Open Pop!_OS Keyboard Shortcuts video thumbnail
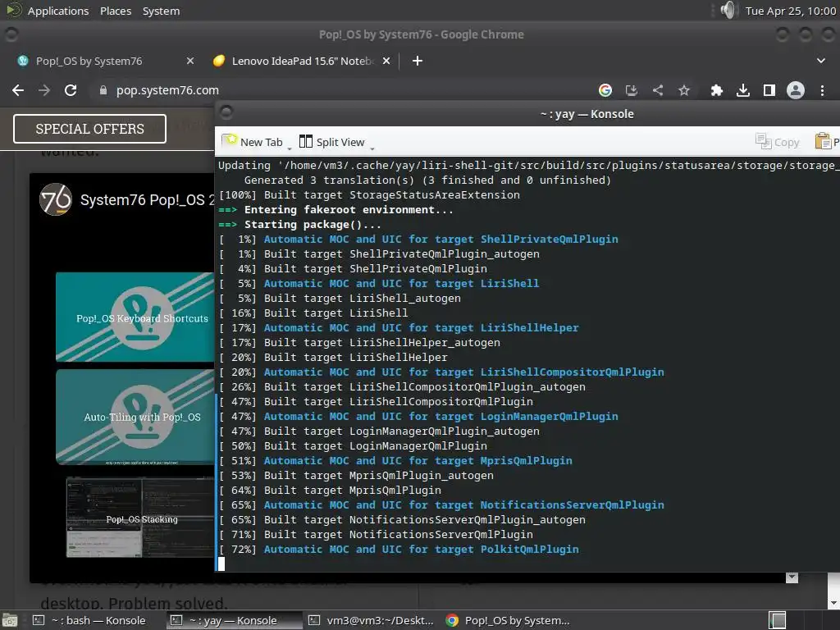The image size is (840, 630). [135, 317]
